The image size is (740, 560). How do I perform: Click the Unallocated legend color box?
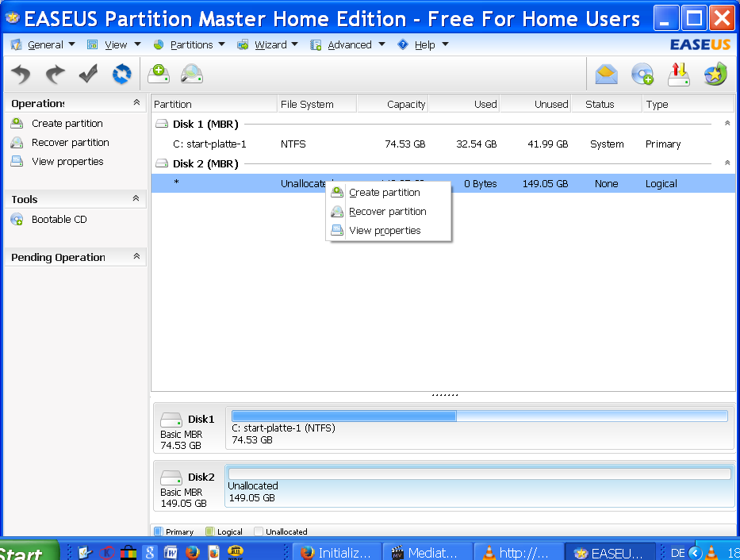[258, 531]
